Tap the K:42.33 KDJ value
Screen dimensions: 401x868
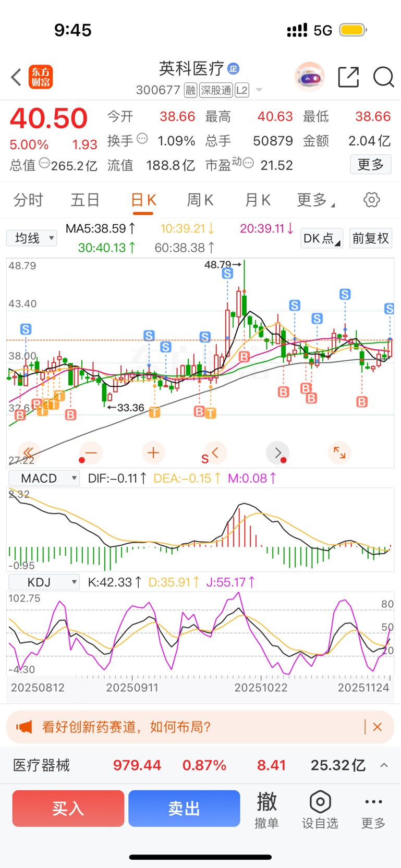coord(115,582)
